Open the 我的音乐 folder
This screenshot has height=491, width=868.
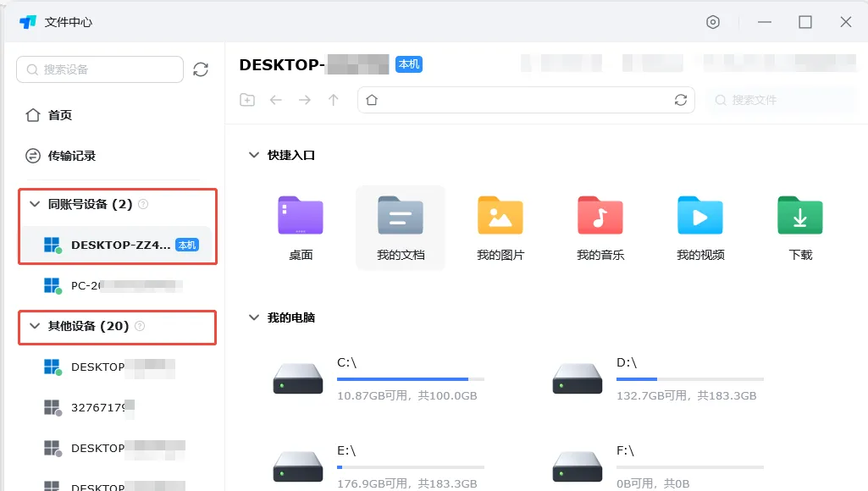(600, 228)
